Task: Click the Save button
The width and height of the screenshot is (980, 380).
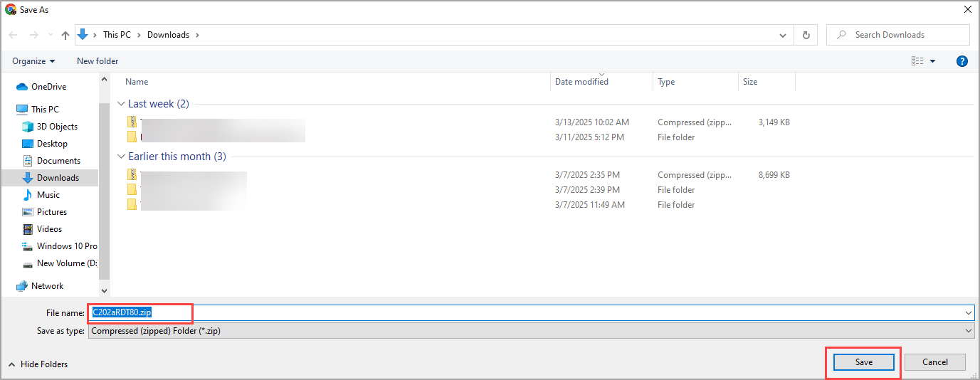Action: [863, 362]
